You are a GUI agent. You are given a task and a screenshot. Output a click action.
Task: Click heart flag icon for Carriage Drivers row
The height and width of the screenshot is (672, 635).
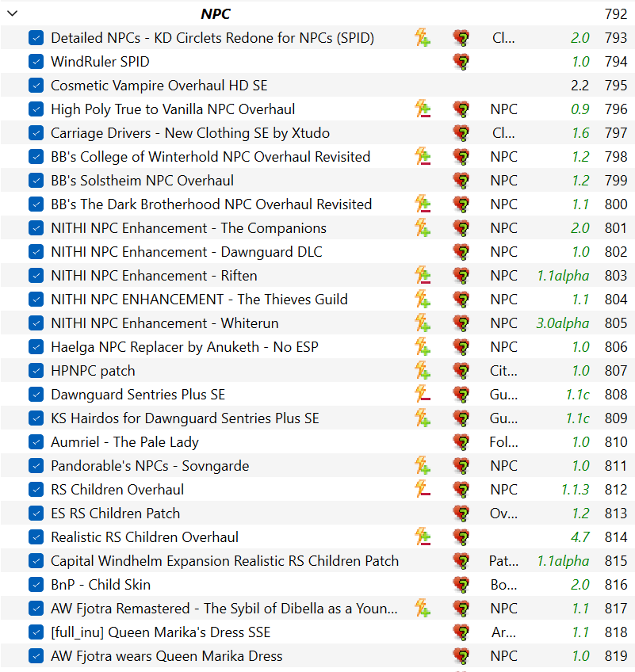pos(461,133)
